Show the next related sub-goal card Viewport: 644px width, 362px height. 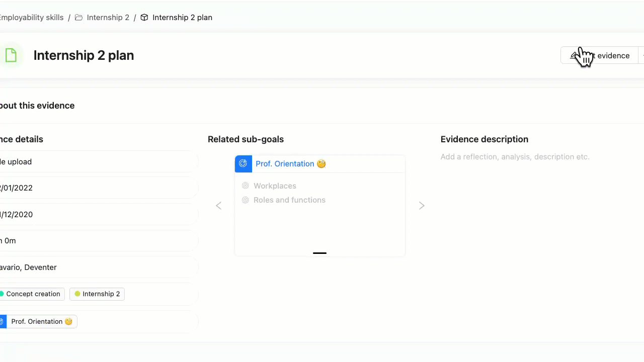(x=422, y=206)
